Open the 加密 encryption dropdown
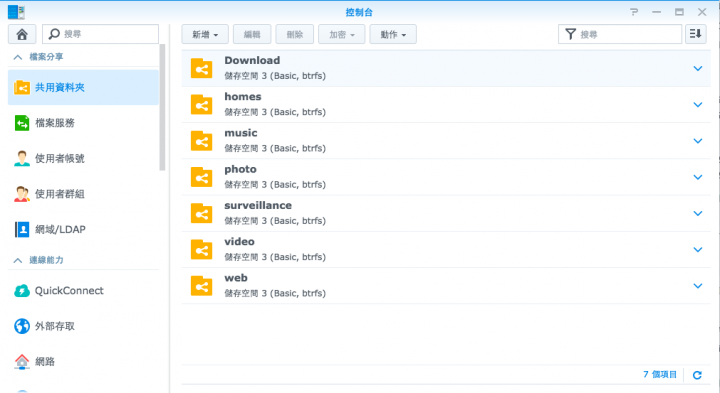 [x=342, y=34]
